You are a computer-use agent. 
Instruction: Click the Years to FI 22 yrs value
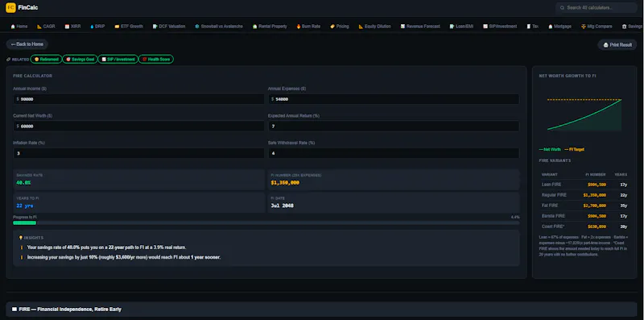coord(25,206)
